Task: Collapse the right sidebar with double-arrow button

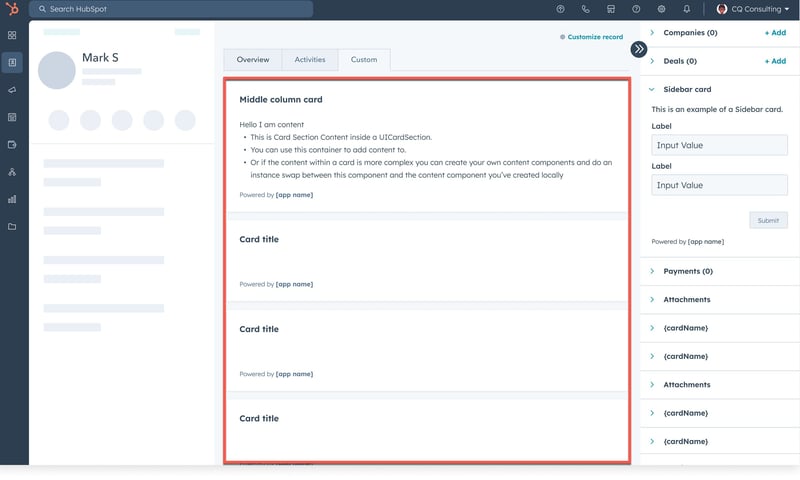Action: click(x=638, y=48)
